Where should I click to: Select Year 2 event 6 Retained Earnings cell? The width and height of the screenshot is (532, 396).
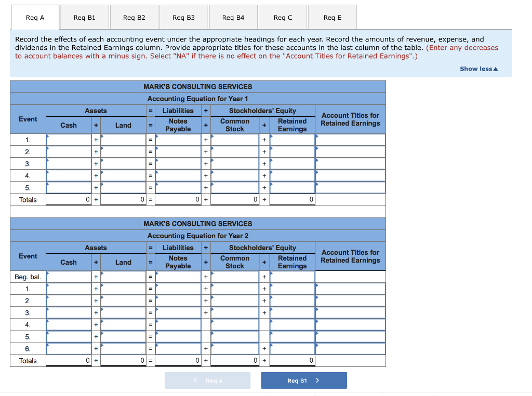click(x=292, y=349)
